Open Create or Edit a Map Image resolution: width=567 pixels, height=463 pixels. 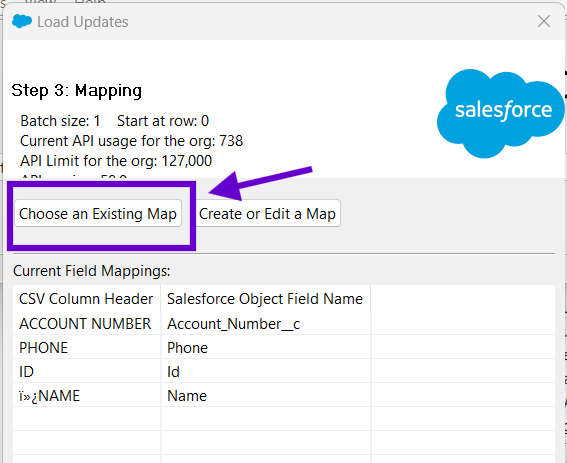[x=267, y=213]
